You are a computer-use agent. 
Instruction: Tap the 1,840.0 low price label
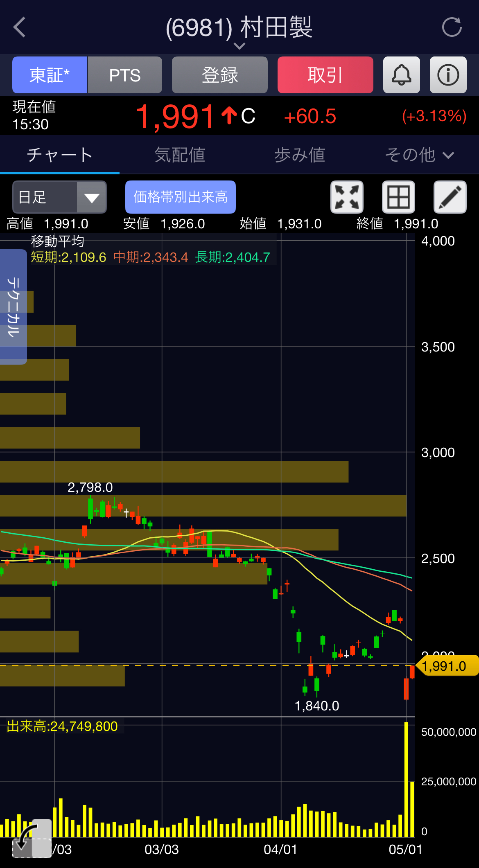pyautogui.click(x=317, y=706)
